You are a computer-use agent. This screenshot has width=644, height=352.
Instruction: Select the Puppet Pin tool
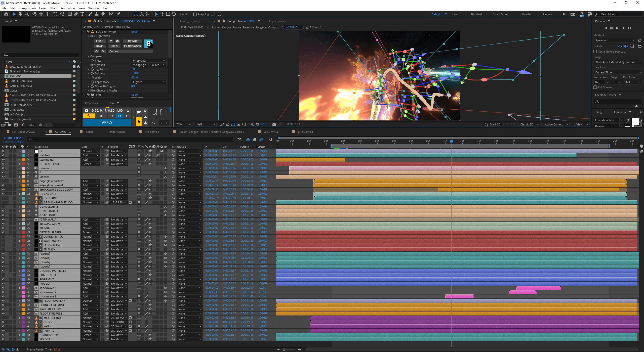tap(119, 14)
